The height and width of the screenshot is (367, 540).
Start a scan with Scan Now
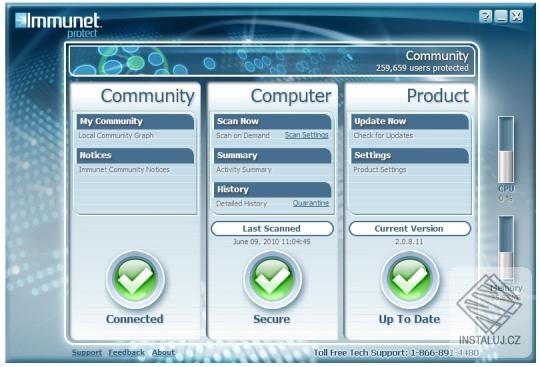(x=272, y=122)
